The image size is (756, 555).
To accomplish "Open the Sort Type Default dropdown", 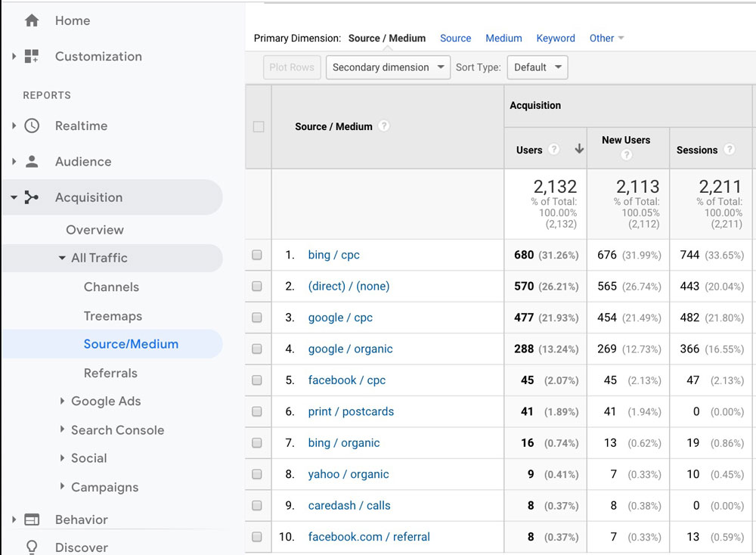I will [x=538, y=67].
